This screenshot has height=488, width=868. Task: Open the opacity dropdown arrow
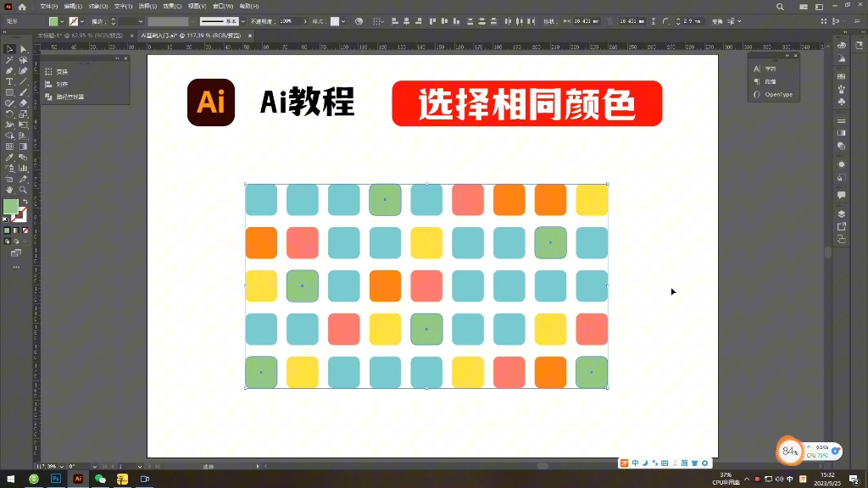tap(305, 19)
